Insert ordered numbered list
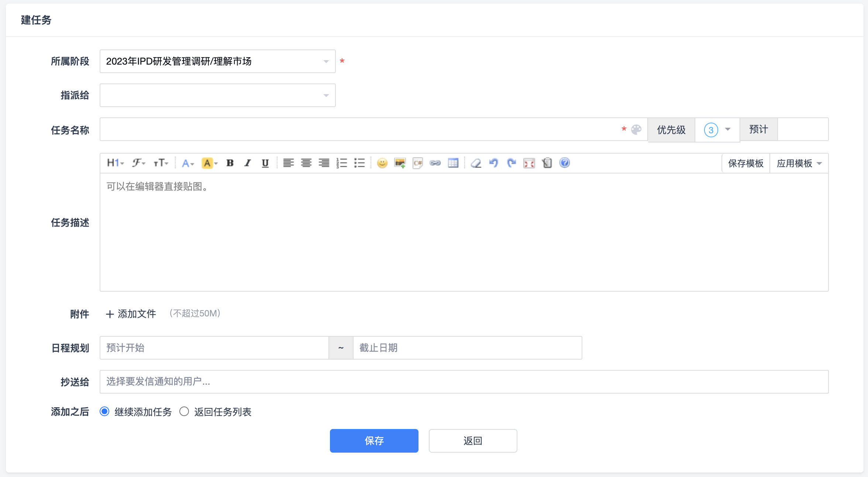868x477 pixels. [342, 163]
